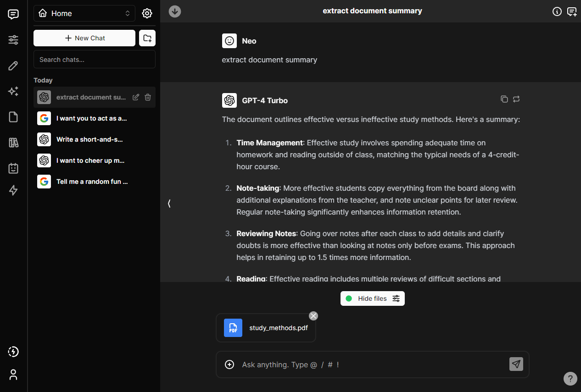581x392 pixels.
Task: Click the new folder icon
Action: (147, 38)
